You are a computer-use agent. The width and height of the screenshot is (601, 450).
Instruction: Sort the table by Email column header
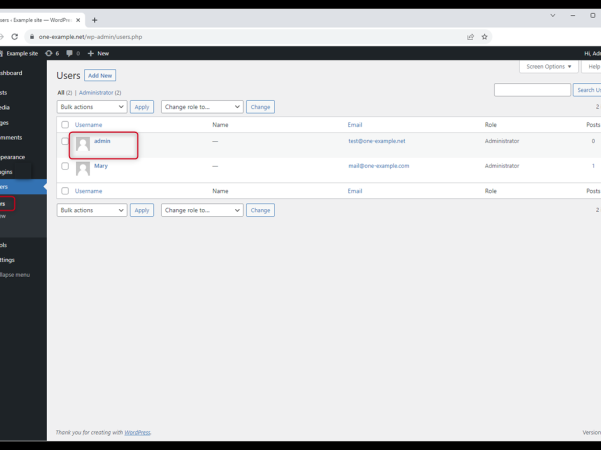tap(355, 125)
